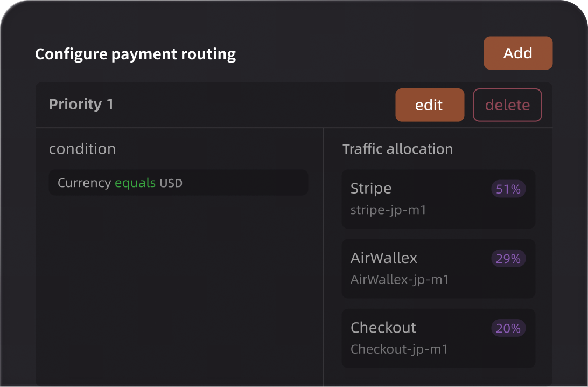Click the 29% allocation badge
The height and width of the screenshot is (387, 588).
508,259
